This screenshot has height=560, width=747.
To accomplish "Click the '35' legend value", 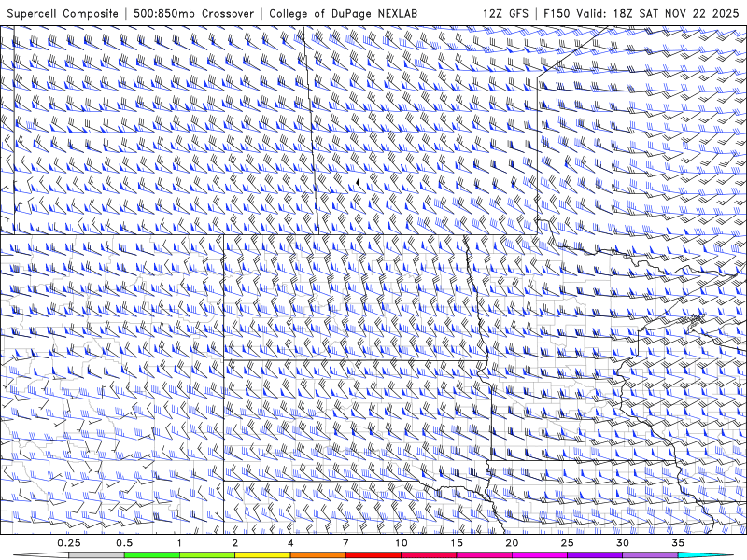I will 678,543.
